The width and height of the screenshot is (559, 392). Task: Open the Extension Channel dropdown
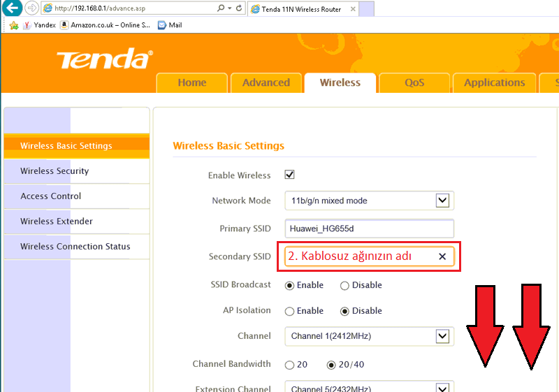370,386
